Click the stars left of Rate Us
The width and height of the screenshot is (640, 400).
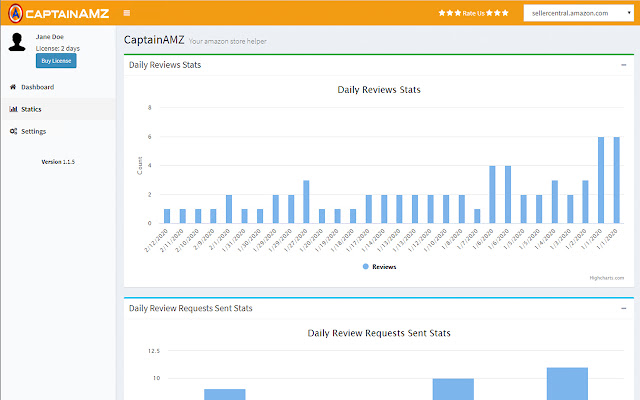coord(450,13)
